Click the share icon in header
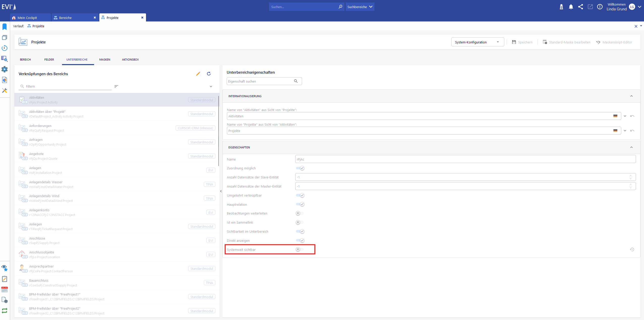 click(580, 7)
